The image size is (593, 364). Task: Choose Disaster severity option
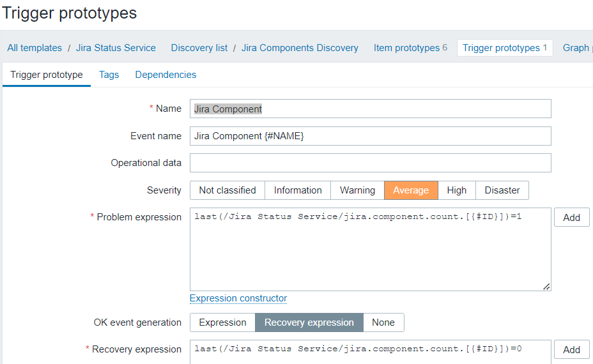coord(502,190)
